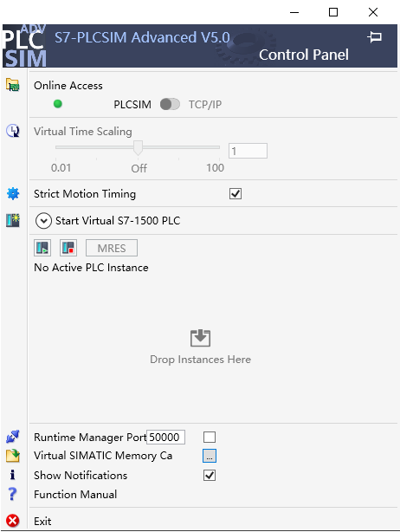This screenshot has width=400, height=532.
Task: Click the Show Notifications label
Action: click(x=81, y=476)
